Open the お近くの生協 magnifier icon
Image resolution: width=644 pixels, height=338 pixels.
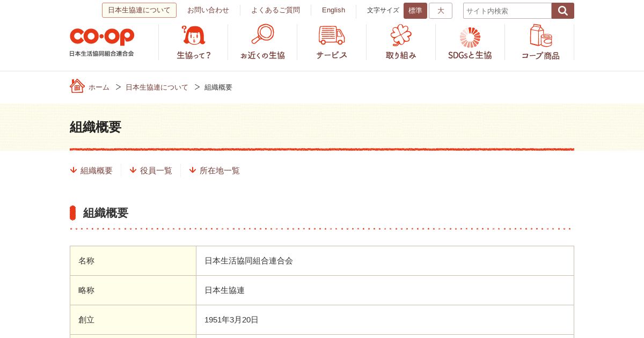pyautogui.click(x=262, y=34)
